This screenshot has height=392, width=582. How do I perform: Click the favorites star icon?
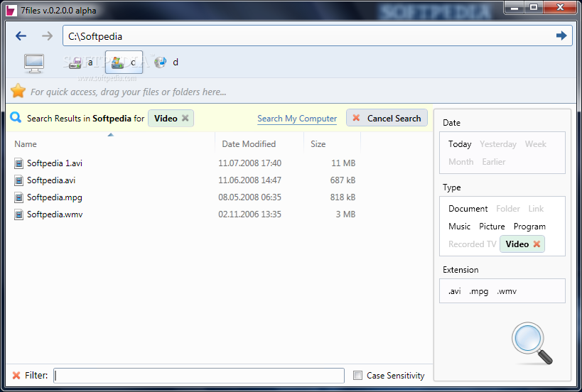click(18, 91)
